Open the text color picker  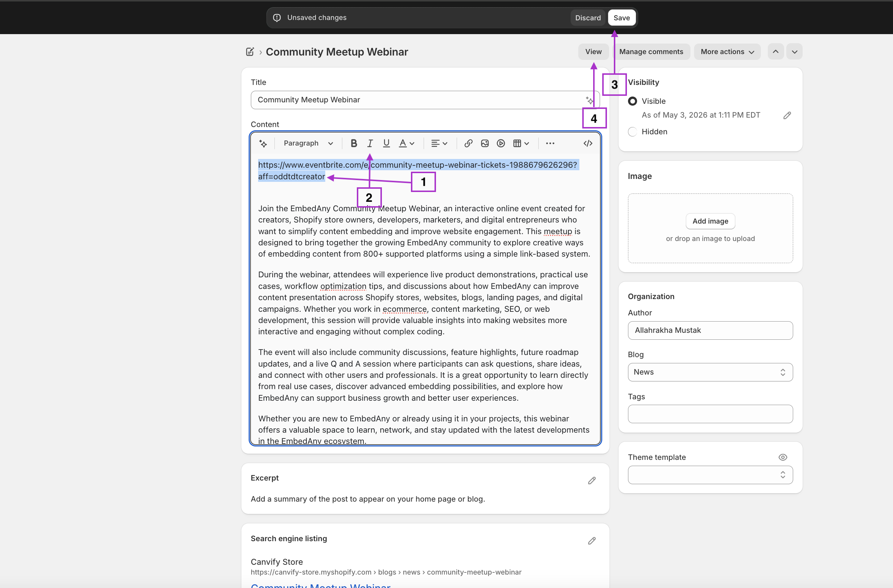tap(406, 143)
